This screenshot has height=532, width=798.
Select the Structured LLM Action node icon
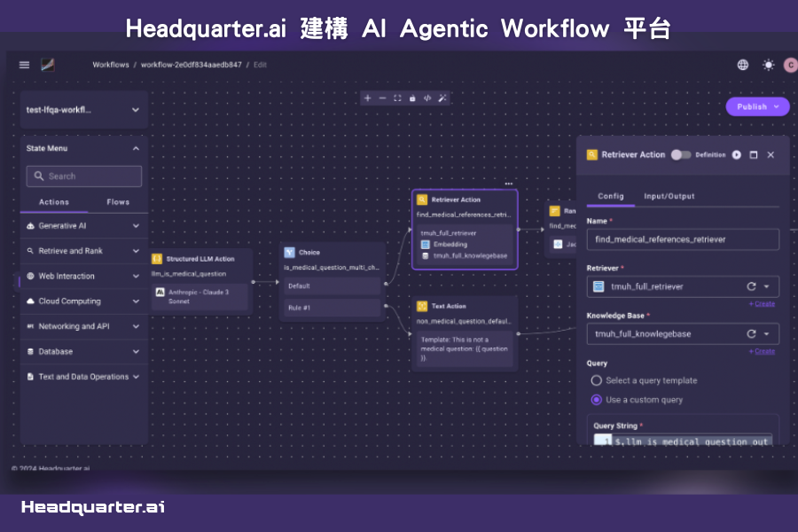pyautogui.click(x=157, y=259)
